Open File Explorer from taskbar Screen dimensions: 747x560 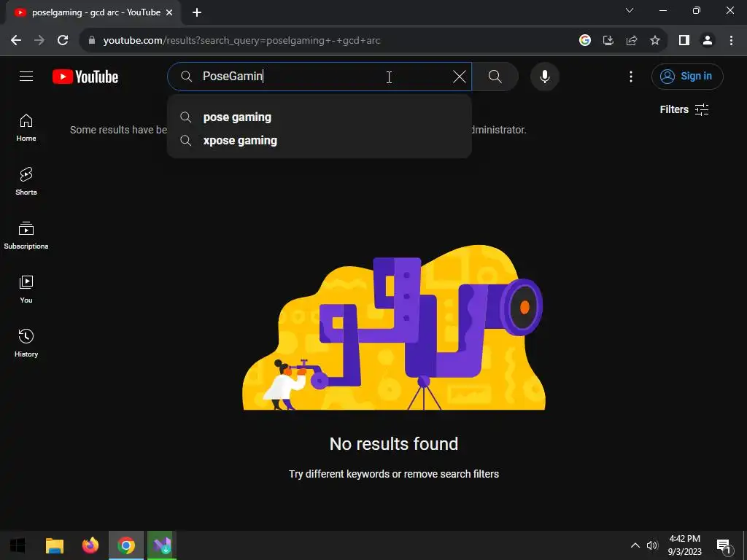[54, 545]
